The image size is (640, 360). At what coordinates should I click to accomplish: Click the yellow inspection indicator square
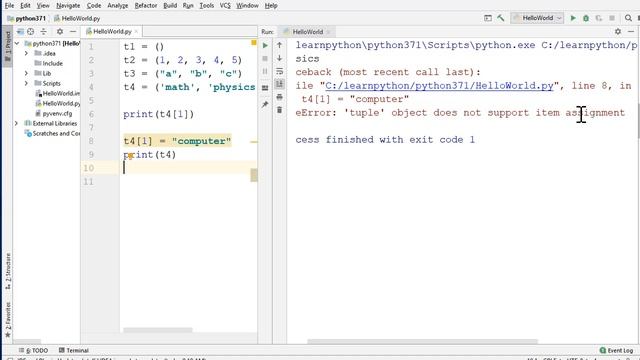254,42
